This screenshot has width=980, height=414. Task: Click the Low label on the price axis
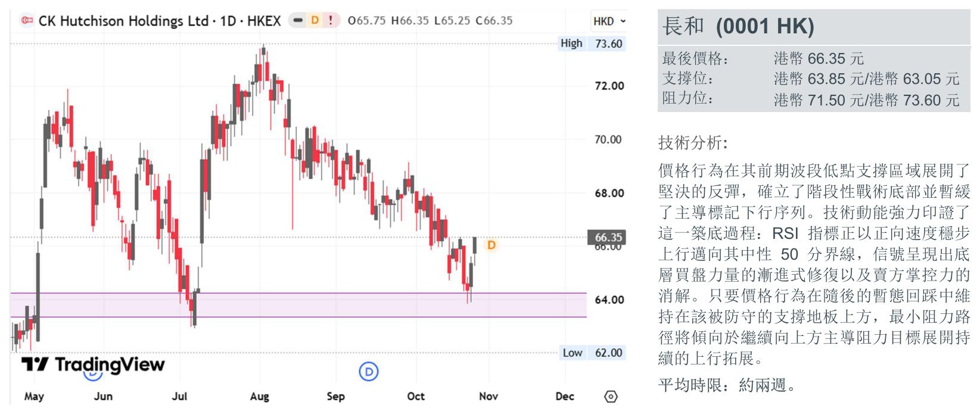pyautogui.click(x=573, y=353)
